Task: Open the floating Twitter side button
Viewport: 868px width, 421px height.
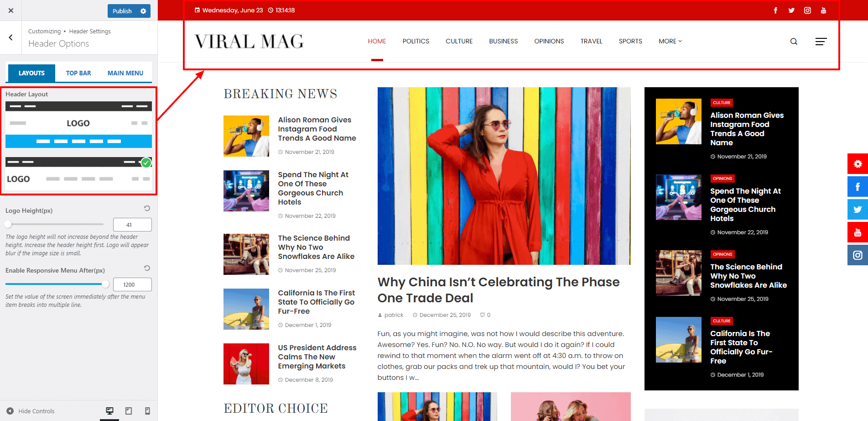Action: pyautogui.click(x=858, y=210)
